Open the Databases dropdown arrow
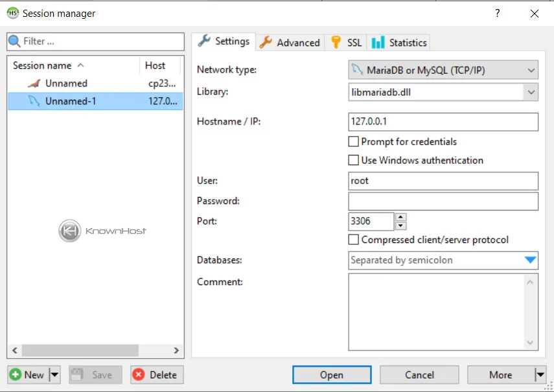The width and height of the screenshot is (554, 392). [530, 260]
